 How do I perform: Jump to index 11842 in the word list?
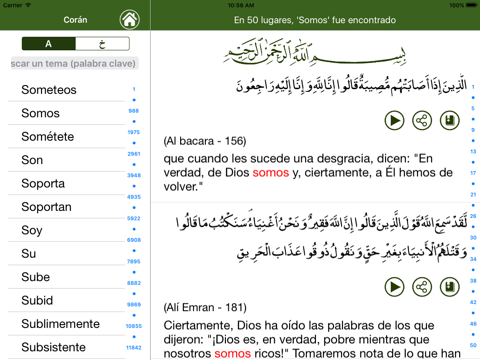pyautogui.click(x=134, y=347)
